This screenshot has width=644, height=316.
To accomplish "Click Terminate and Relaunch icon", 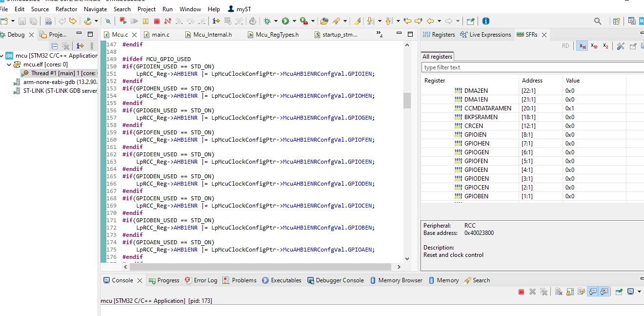I will [x=123, y=21].
